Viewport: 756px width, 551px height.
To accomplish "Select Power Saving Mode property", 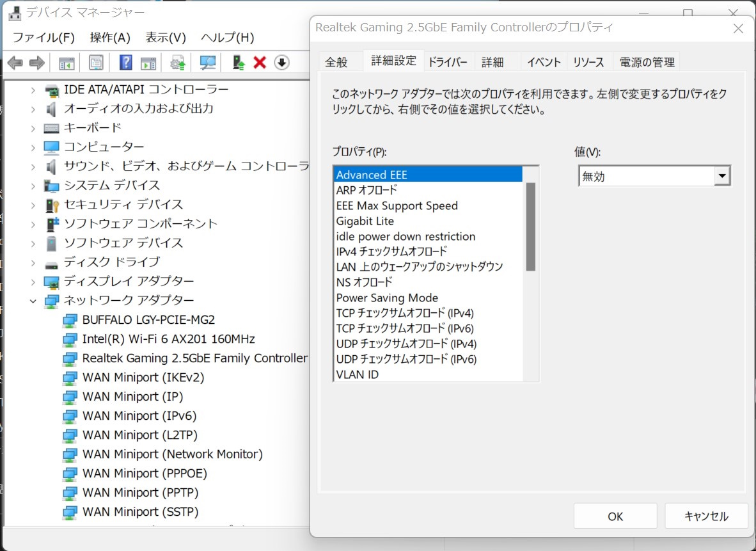I will click(x=427, y=298).
